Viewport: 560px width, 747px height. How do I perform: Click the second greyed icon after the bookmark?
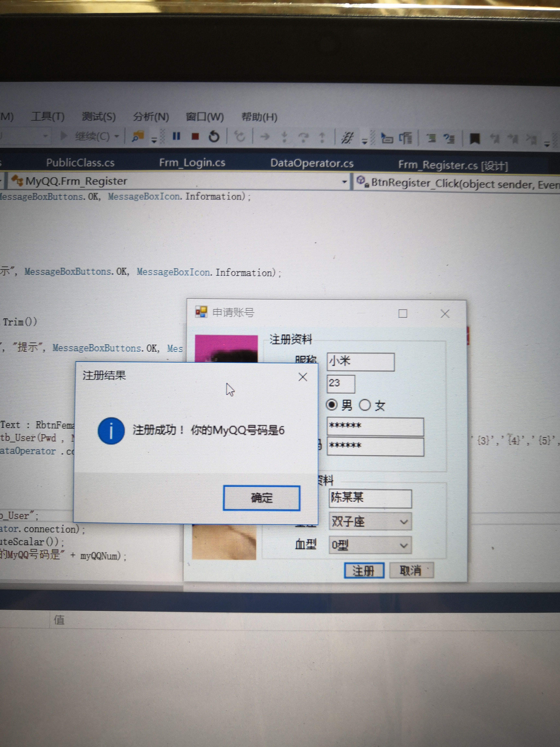click(x=513, y=139)
